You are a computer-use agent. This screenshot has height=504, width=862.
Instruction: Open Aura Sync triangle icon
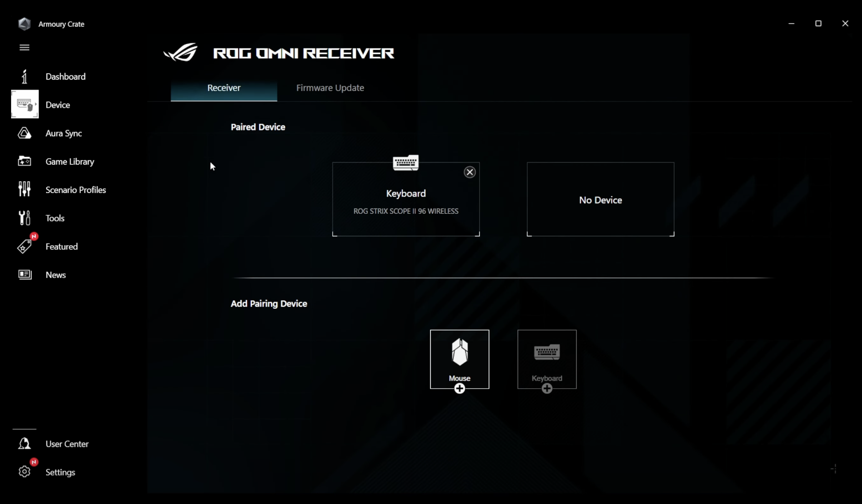24,133
